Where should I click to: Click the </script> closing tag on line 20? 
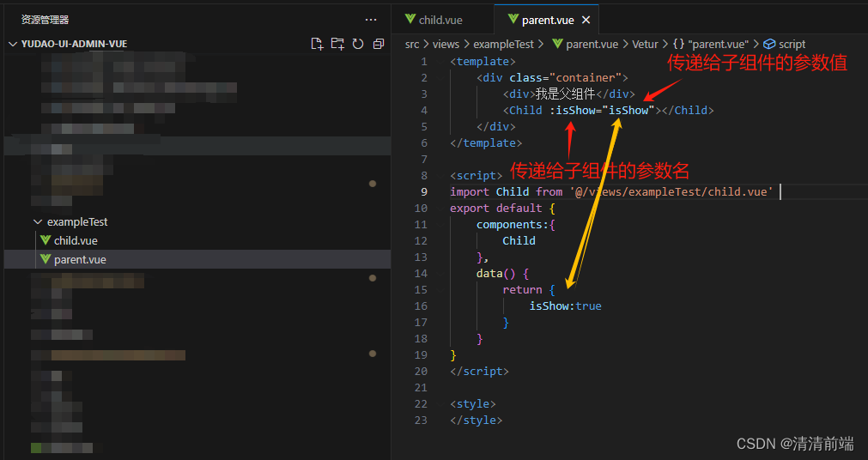pyautogui.click(x=479, y=372)
